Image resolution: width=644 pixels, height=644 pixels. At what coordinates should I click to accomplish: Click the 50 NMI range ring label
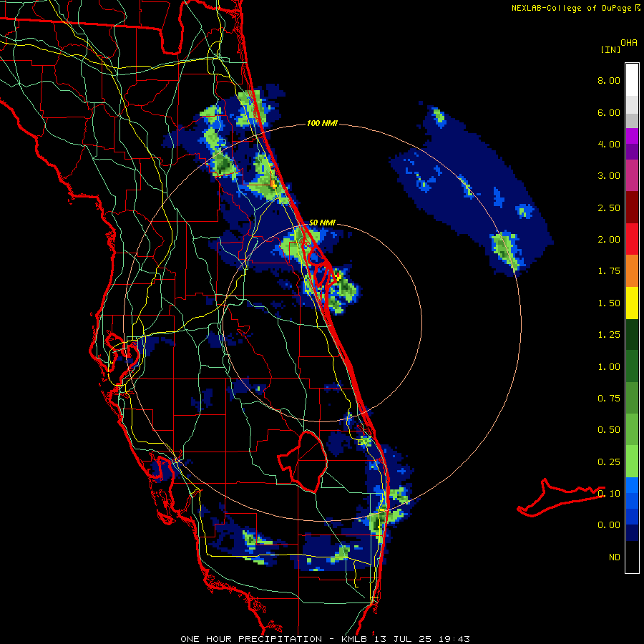point(322,223)
